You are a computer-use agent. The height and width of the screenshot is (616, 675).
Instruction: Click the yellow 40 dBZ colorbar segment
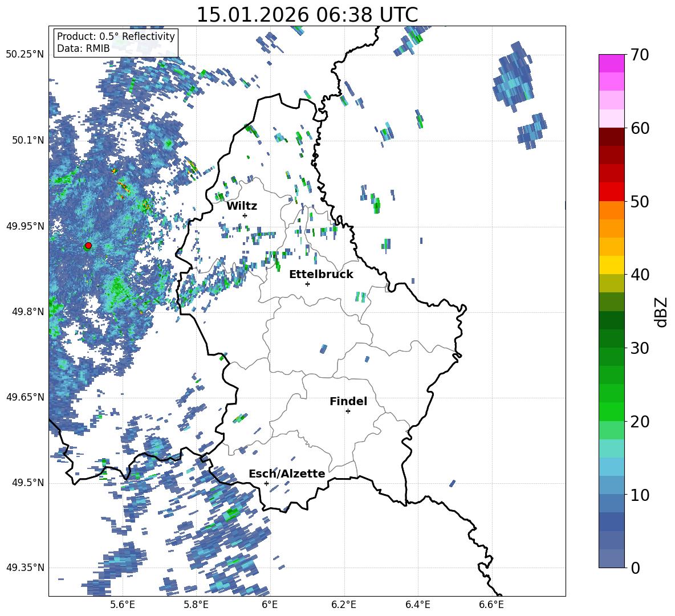point(611,265)
